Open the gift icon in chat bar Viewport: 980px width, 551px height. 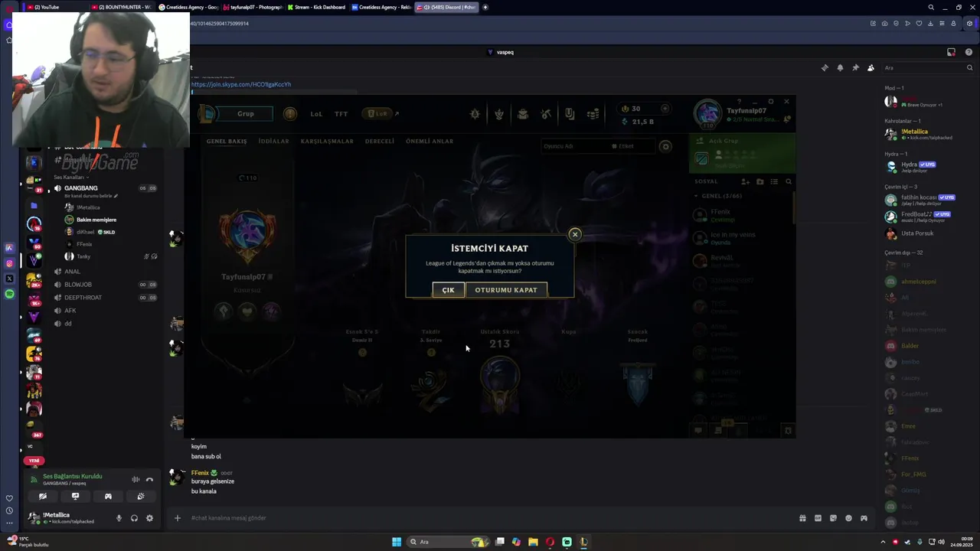802,518
